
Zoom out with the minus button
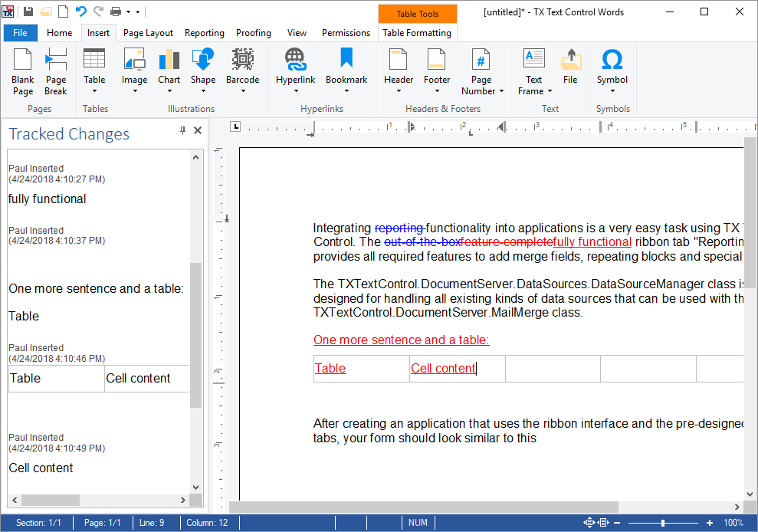(x=617, y=523)
